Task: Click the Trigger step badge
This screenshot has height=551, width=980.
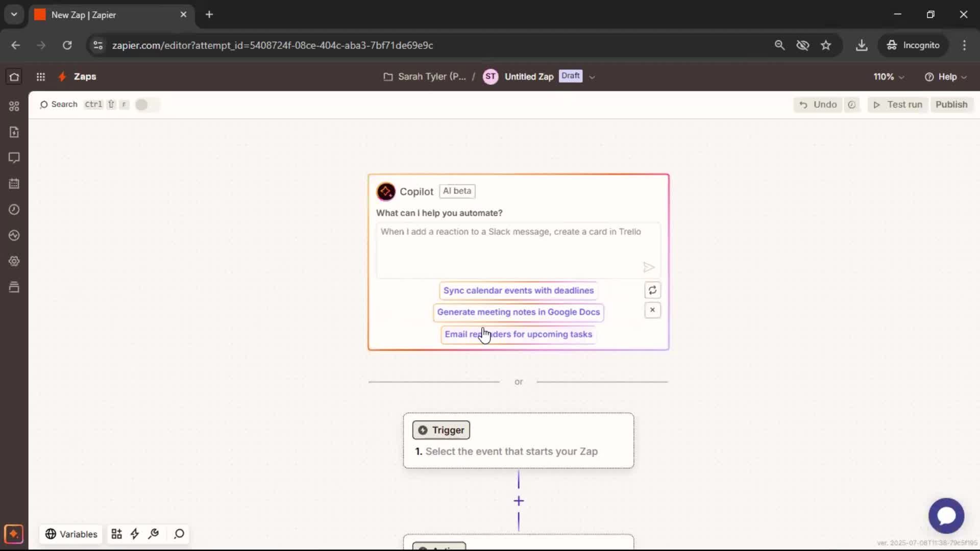Action: click(441, 430)
